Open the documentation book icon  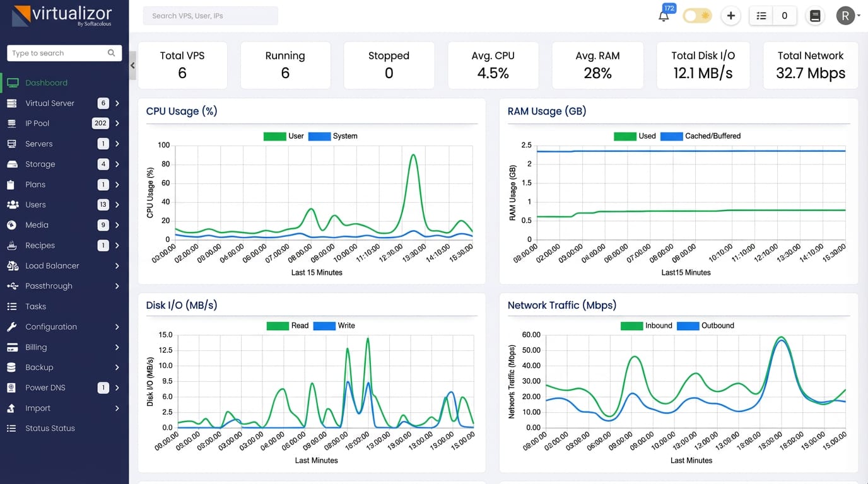tap(815, 16)
